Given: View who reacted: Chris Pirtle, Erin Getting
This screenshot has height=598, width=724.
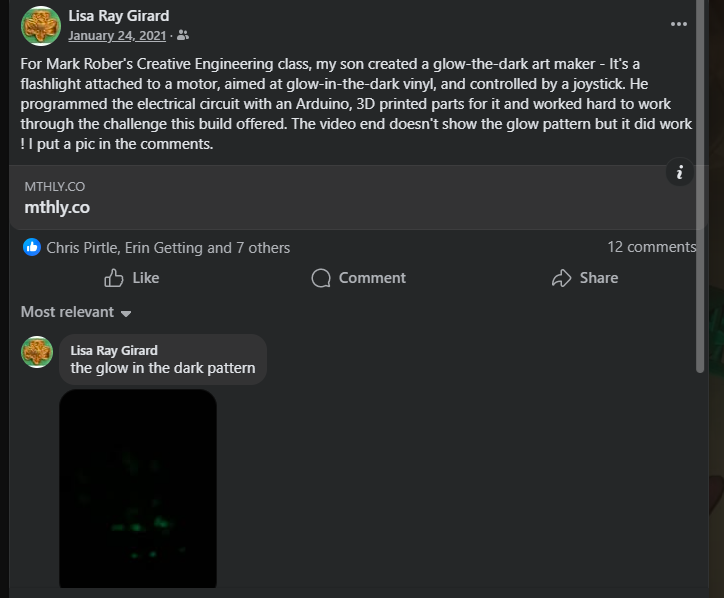Looking at the screenshot, I should pos(167,248).
